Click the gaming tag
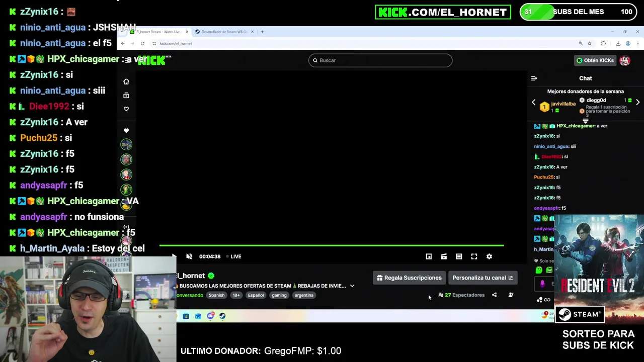The width and height of the screenshot is (644, 362). [279, 295]
